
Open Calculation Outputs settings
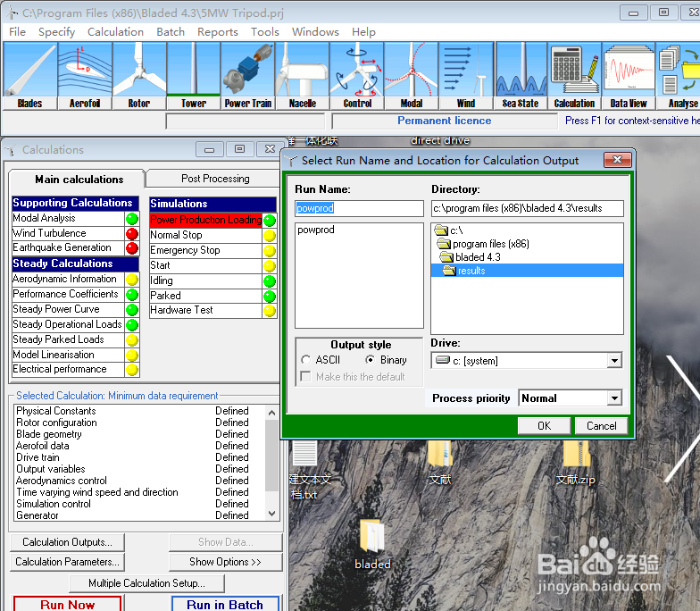click(68, 542)
